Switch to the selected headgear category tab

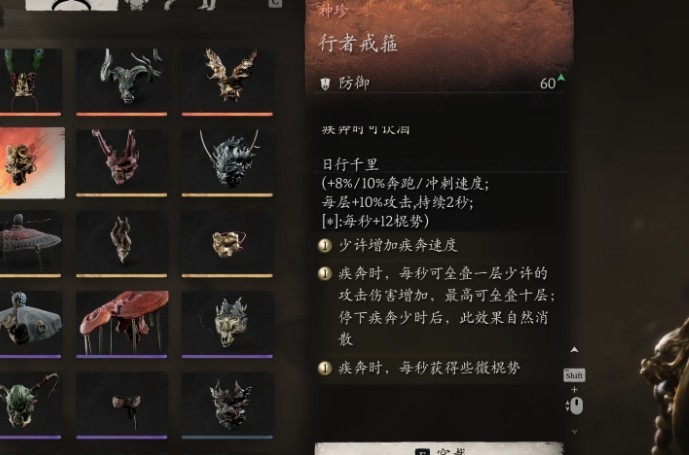[x=72, y=5]
